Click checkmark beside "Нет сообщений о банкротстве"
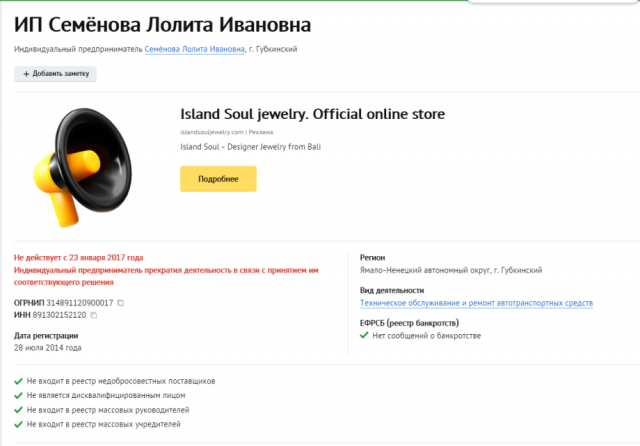 pyautogui.click(x=364, y=336)
